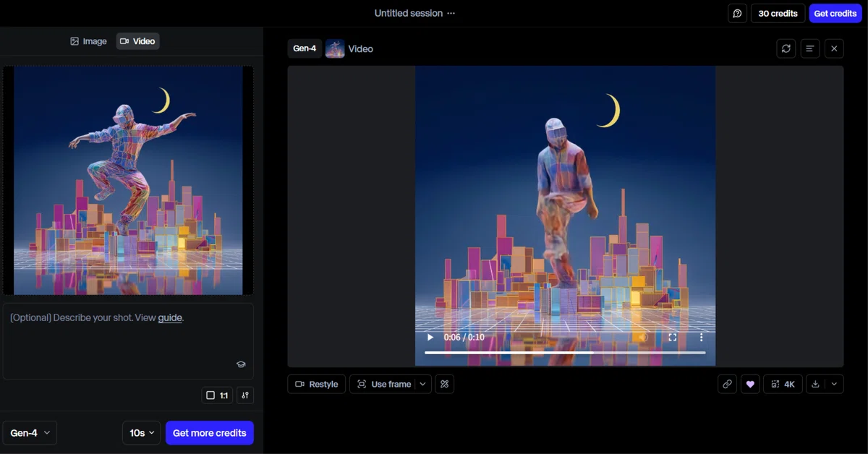
Task: Copy the share link icon
Action: click(728, 384)
